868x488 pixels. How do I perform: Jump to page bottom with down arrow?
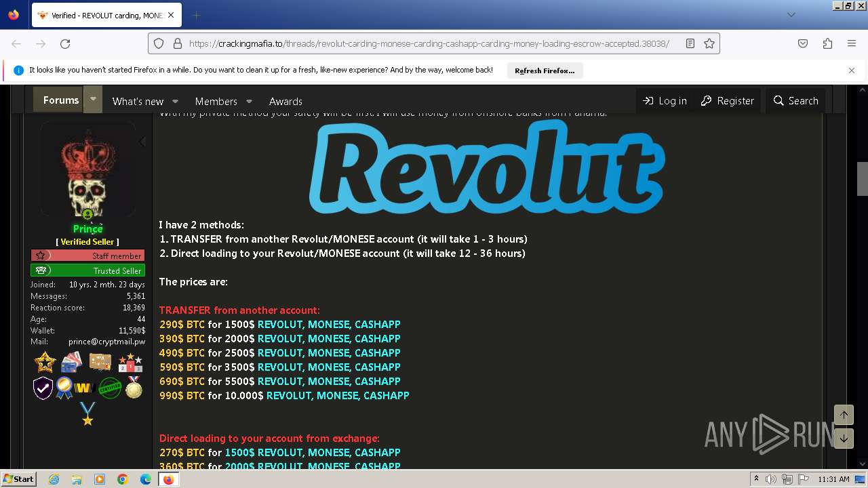pos(844,439)
